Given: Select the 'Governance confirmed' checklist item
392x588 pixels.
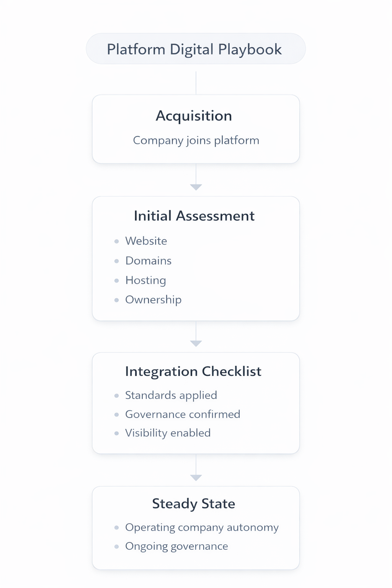Looking at the screenshot, I should (183, 414).
